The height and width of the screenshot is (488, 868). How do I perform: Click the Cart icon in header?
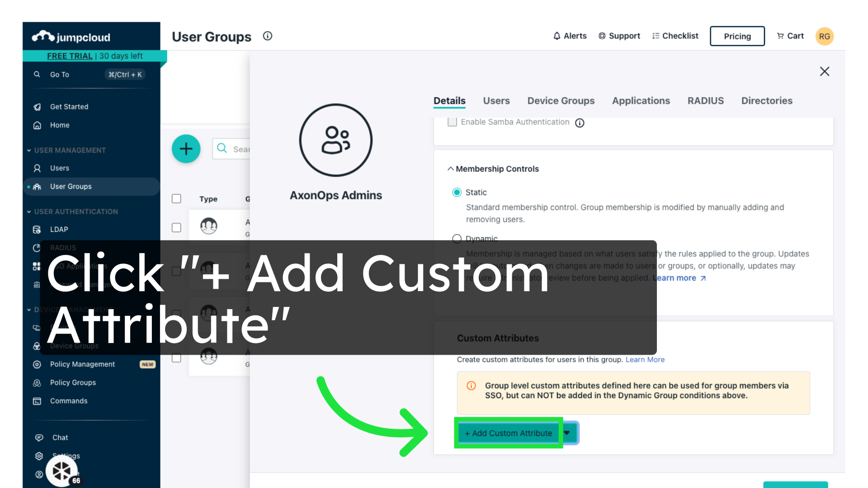pos(780,36)
